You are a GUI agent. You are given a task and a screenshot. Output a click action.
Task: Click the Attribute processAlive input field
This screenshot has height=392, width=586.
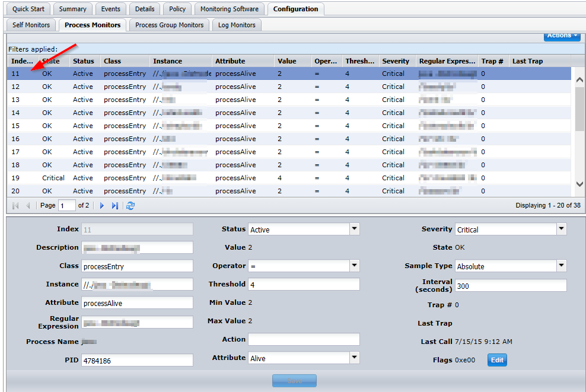137,302
